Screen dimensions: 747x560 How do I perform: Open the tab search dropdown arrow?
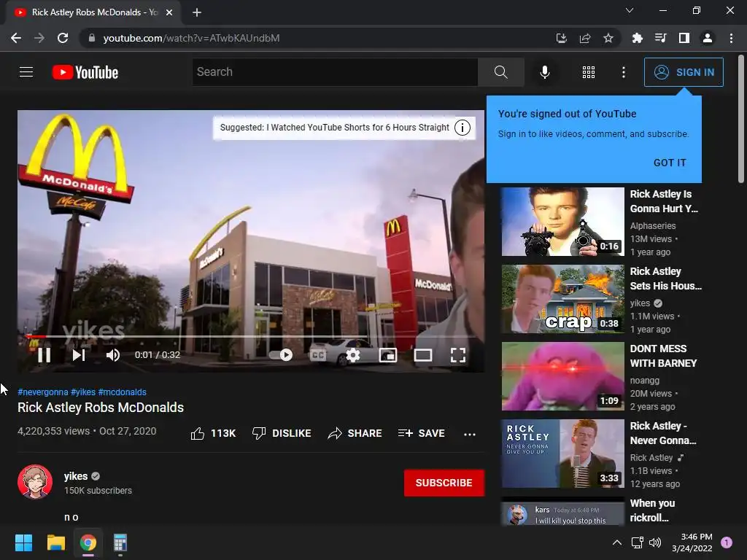click(630, 10)
